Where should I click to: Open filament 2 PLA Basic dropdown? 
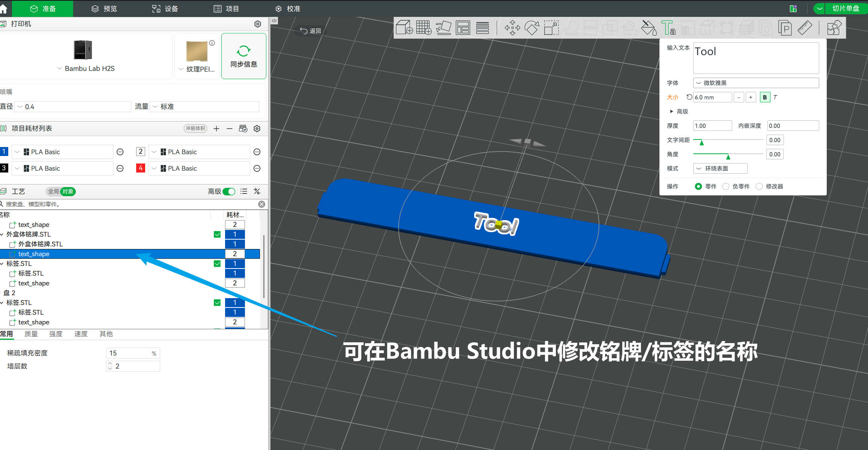[199, 152]
